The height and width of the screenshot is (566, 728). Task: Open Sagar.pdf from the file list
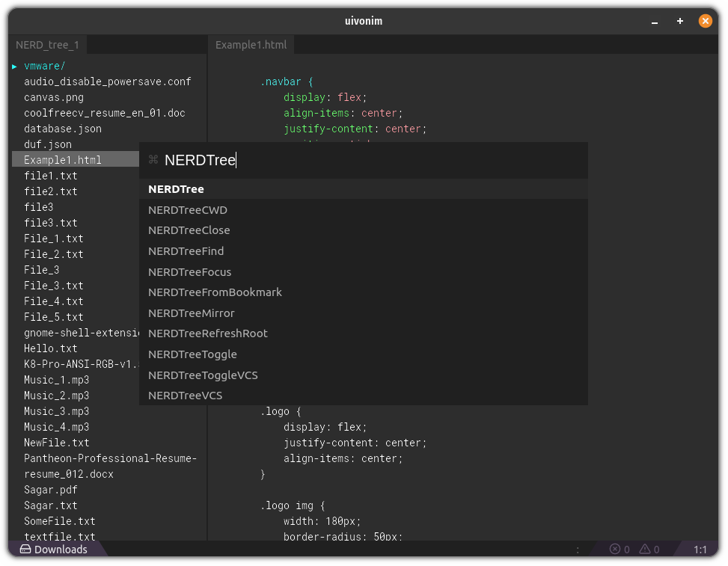coord(51,490)
